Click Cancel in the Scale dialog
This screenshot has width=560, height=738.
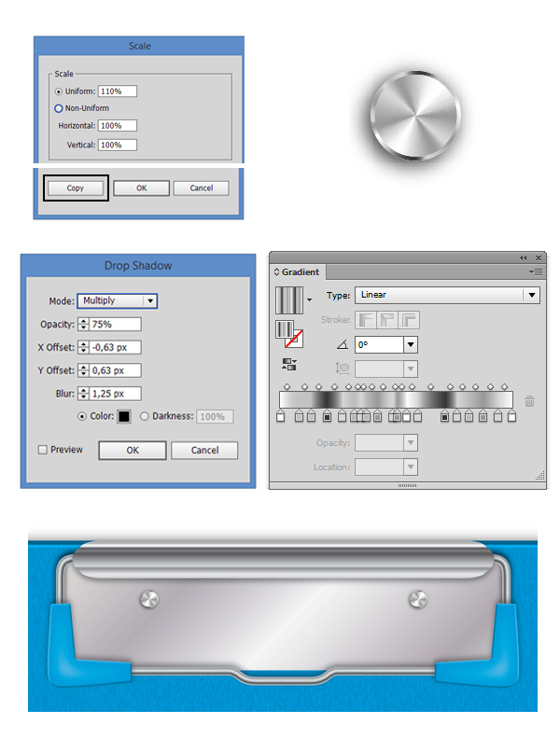click(x=202, y=188)
